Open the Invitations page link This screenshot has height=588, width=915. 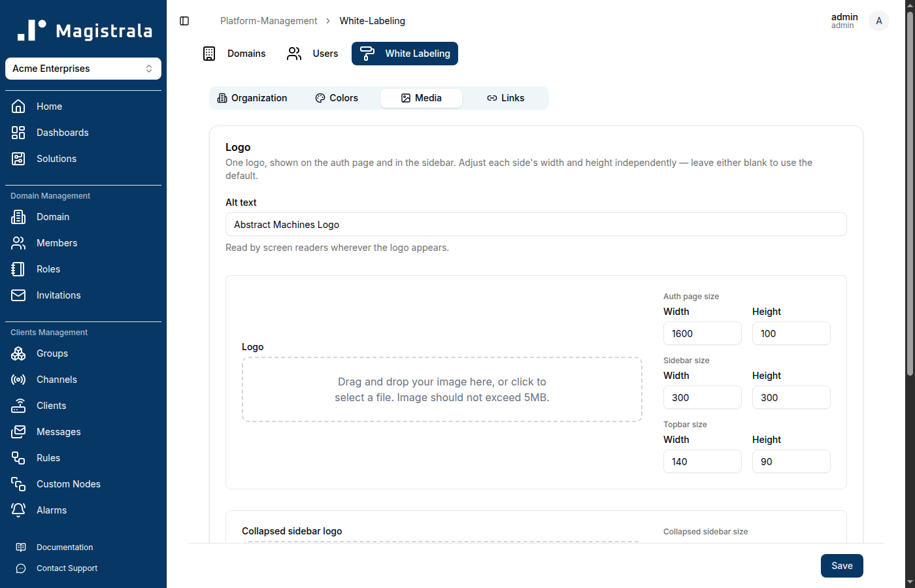59,295
